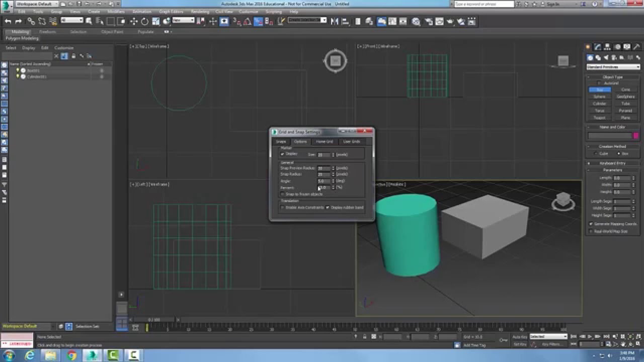Open the named selection sets dropdown
This screenshot has width=644, height=362.
pyautogui.click(x=307, y=21)
